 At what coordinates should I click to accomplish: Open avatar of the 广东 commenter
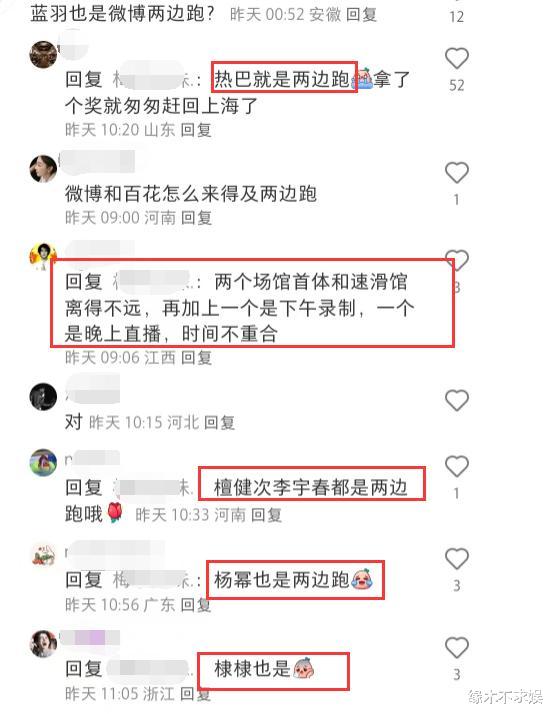click(43, 554)
